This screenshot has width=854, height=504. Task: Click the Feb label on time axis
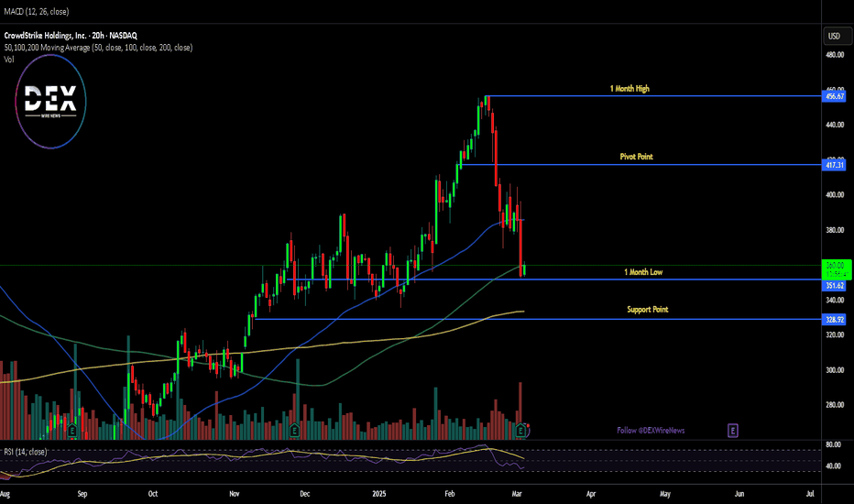pos(449,494)
